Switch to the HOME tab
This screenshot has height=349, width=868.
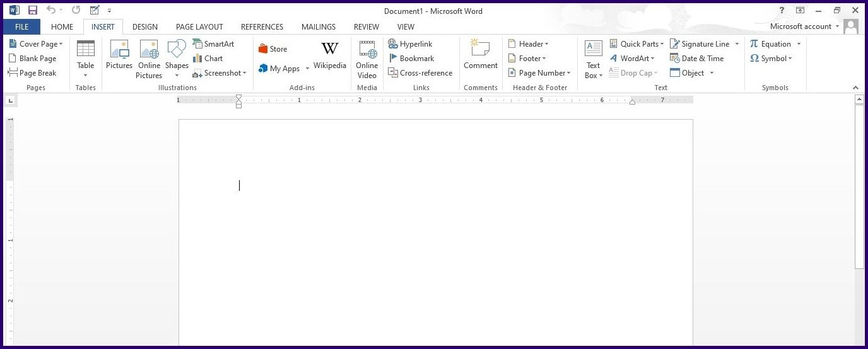(62, 27)
